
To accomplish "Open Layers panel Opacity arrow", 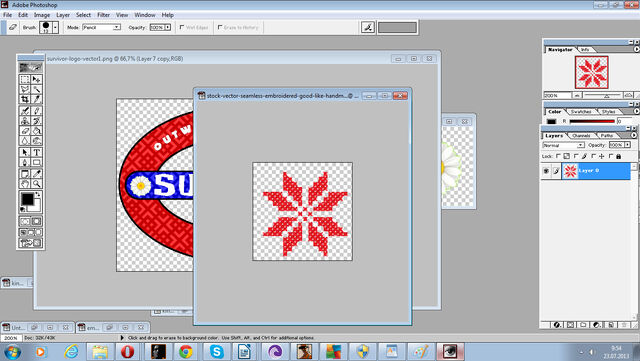I will pos(627,145).
